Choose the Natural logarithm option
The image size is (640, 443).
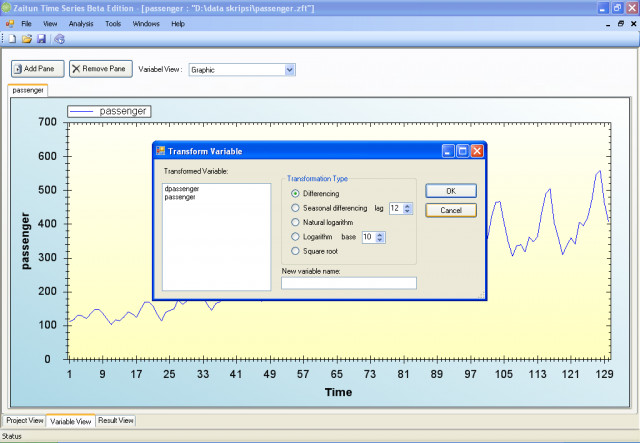(295, 222)
